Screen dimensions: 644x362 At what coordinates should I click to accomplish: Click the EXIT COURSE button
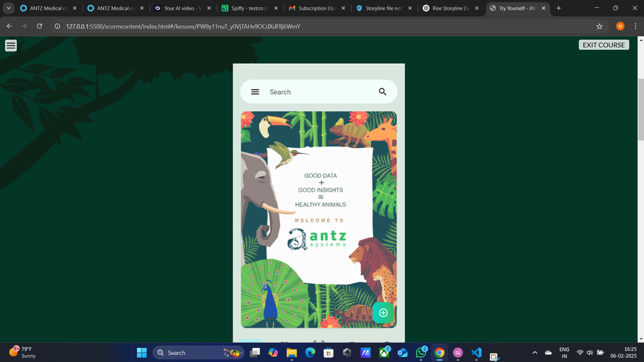604,45
